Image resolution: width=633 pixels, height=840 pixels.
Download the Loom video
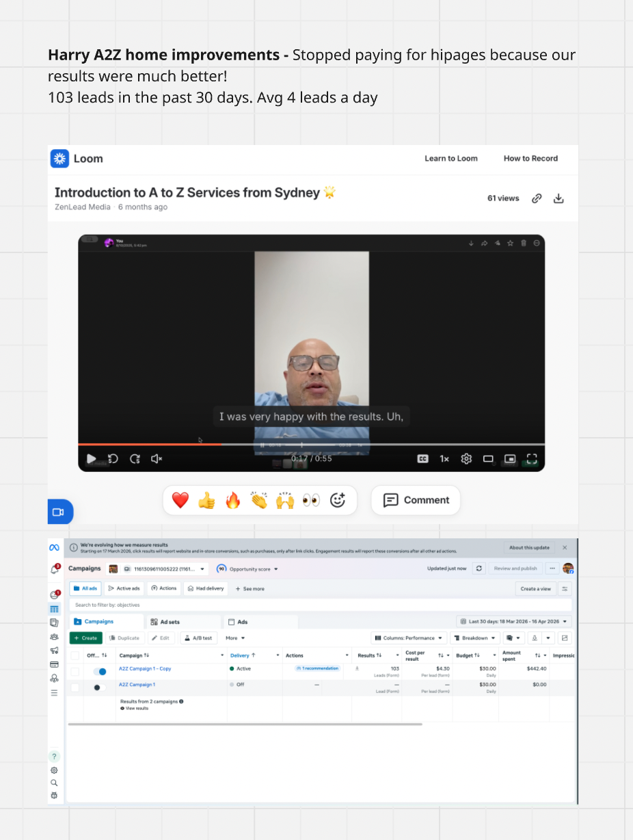558,198
